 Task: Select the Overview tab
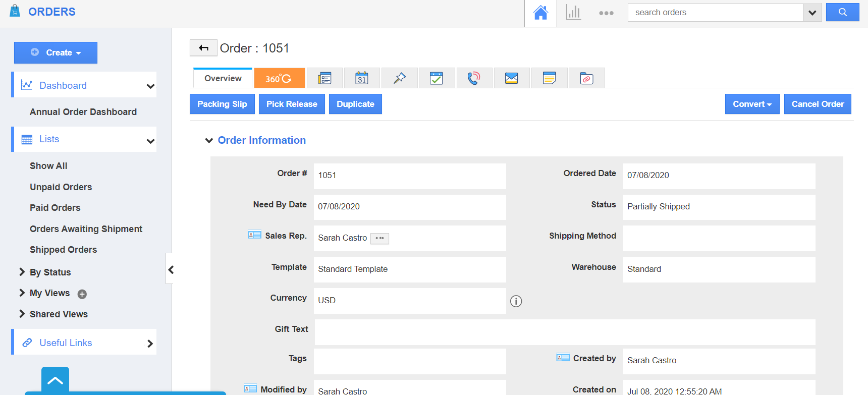[223, 78]
